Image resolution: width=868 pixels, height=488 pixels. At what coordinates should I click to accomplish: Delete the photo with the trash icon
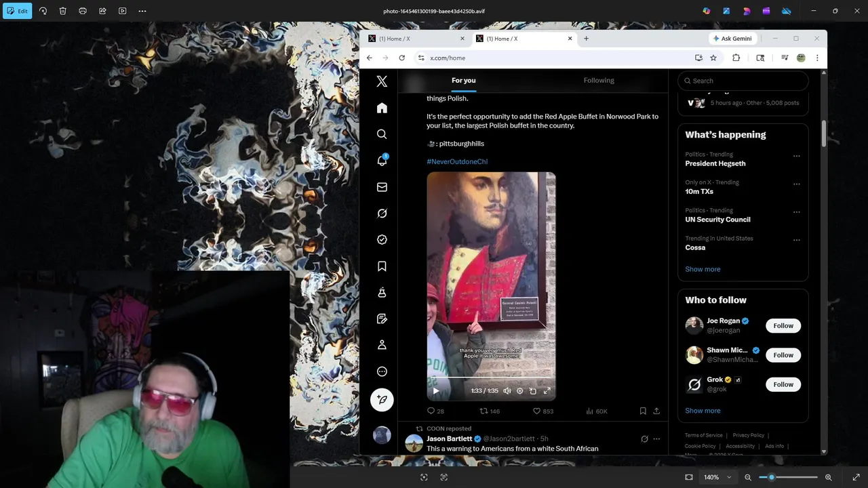(62, 11)
